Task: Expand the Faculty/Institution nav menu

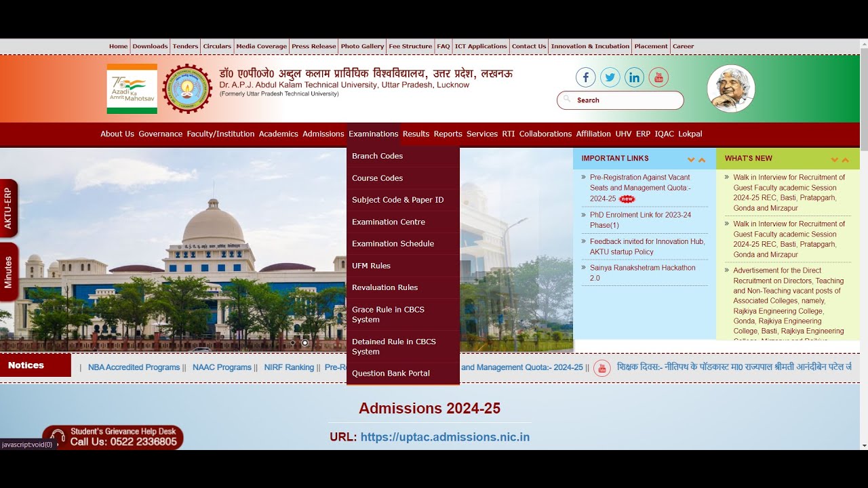Action: point(220,134)
